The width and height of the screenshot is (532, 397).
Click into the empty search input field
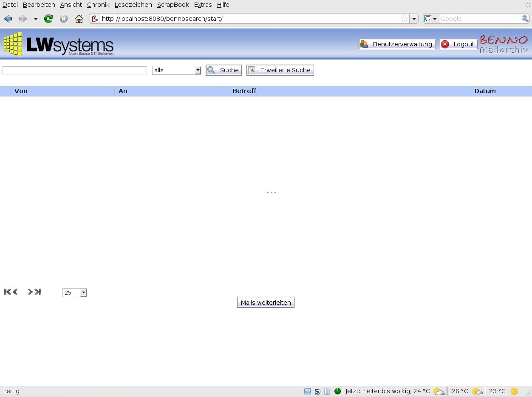(74, 70)
